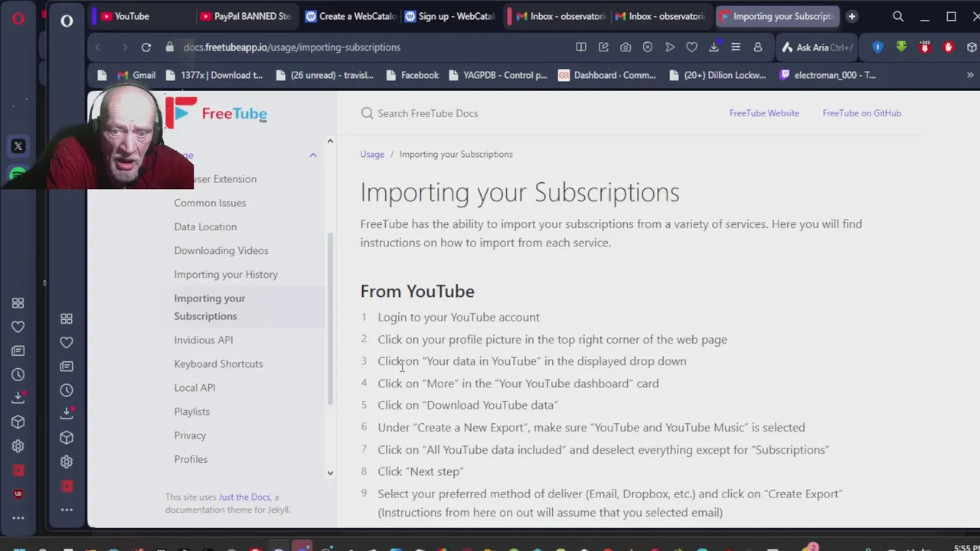Click the padlock site info icon
Viewport: 980px width, 551px height.
tap(170, 47)
